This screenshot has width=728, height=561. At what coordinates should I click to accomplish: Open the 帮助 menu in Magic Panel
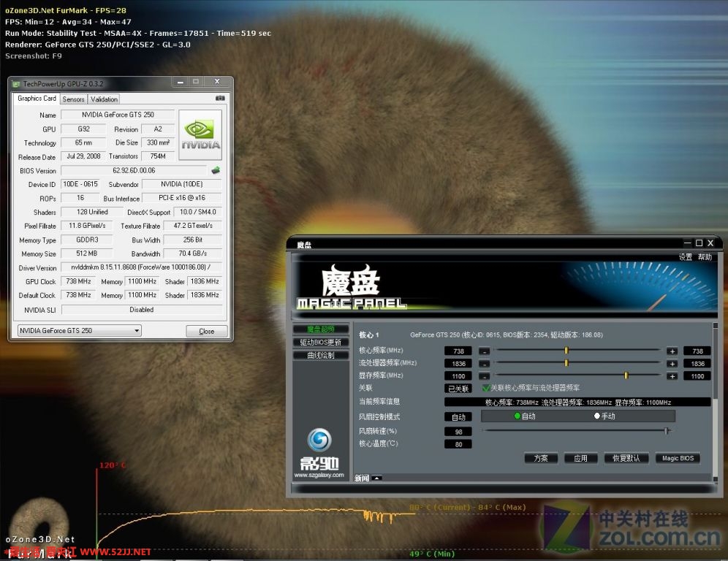(705, 256)
